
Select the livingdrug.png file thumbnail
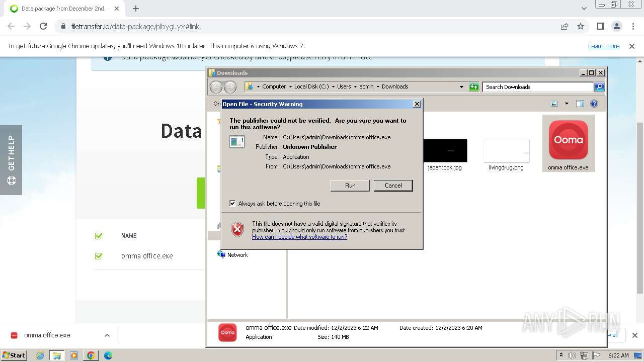tap(506, 151)
